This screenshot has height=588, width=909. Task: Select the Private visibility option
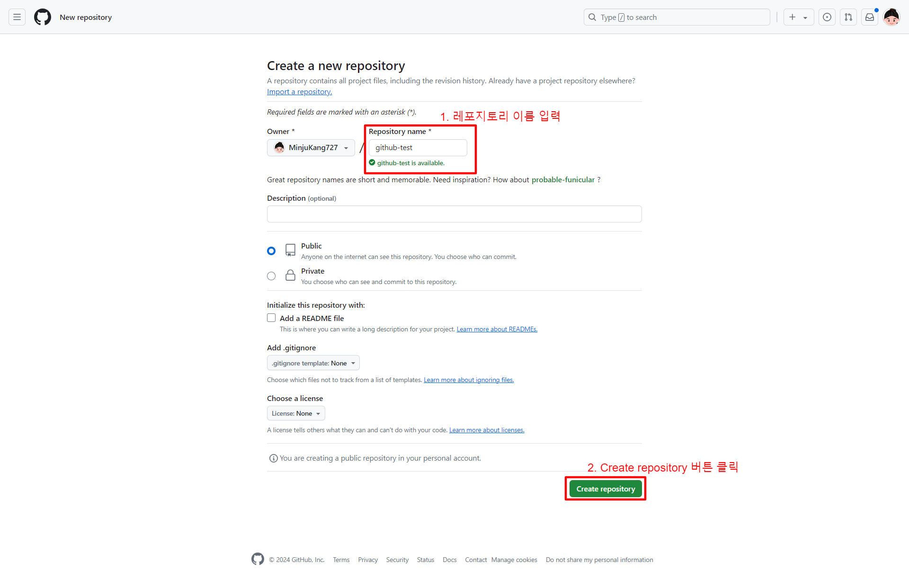(x=271, y=276)
